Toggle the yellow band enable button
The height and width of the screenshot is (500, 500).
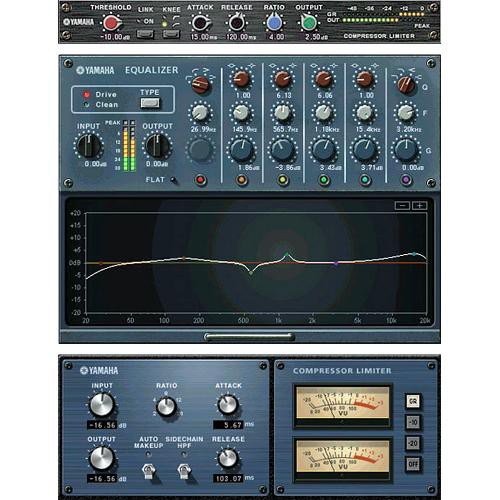tap(283, 180)
